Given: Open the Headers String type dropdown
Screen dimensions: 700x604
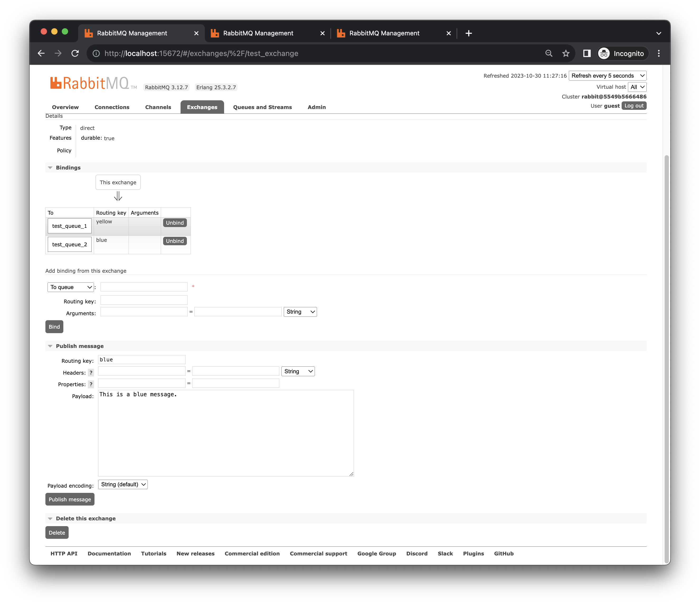Looking at the screenshot, I should pyautogui.click(x=298, y=371).
